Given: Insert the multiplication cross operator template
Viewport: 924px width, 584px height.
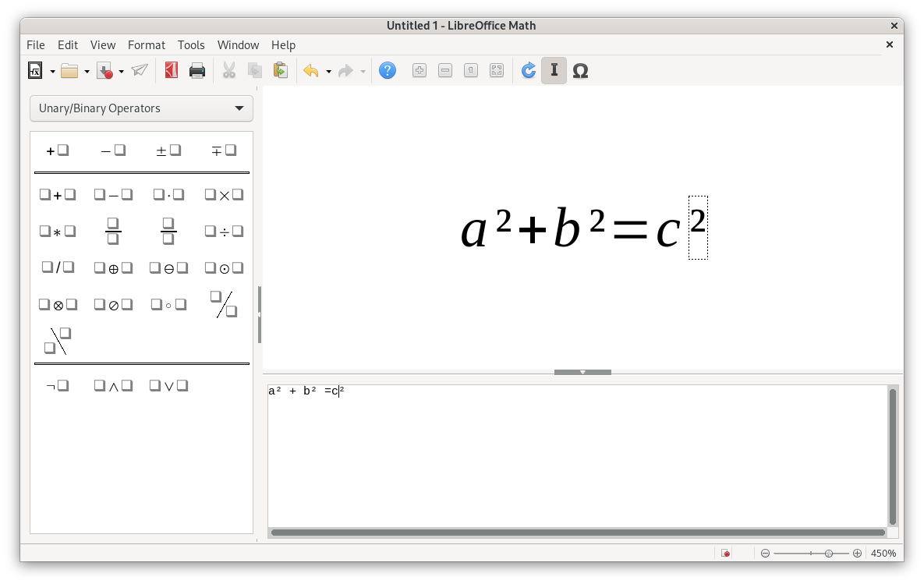Looking at the screenshot, I should click(x=224, y=195).
